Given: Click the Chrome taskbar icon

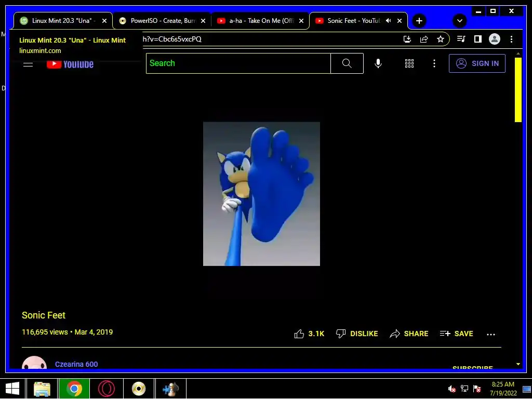Looking at the screenshot, I should click(x=74, y=389).
